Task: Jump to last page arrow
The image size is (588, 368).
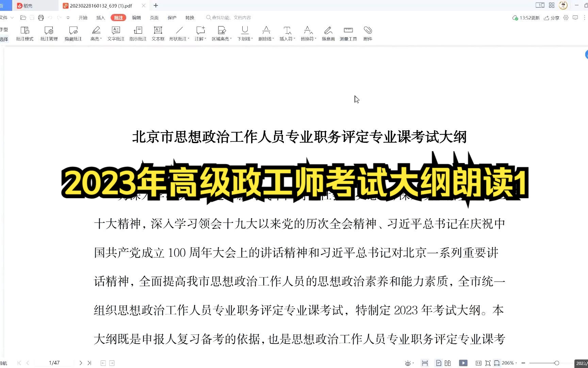Action: point(89,363)
